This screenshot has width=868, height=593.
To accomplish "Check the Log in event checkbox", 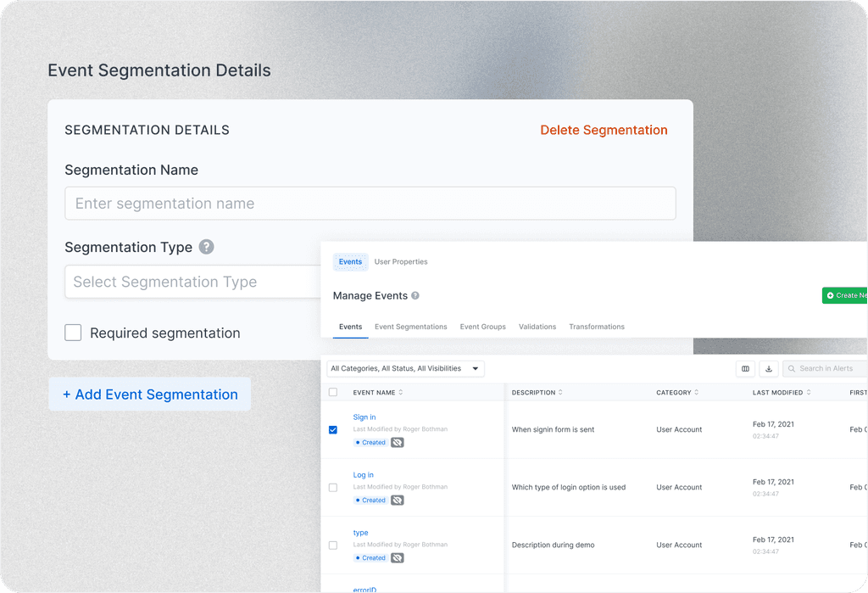I will tap(332, 488).
